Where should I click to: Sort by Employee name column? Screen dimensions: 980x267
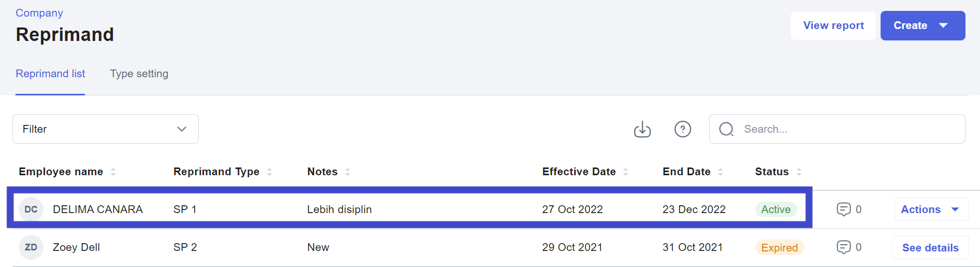(113, 172)
